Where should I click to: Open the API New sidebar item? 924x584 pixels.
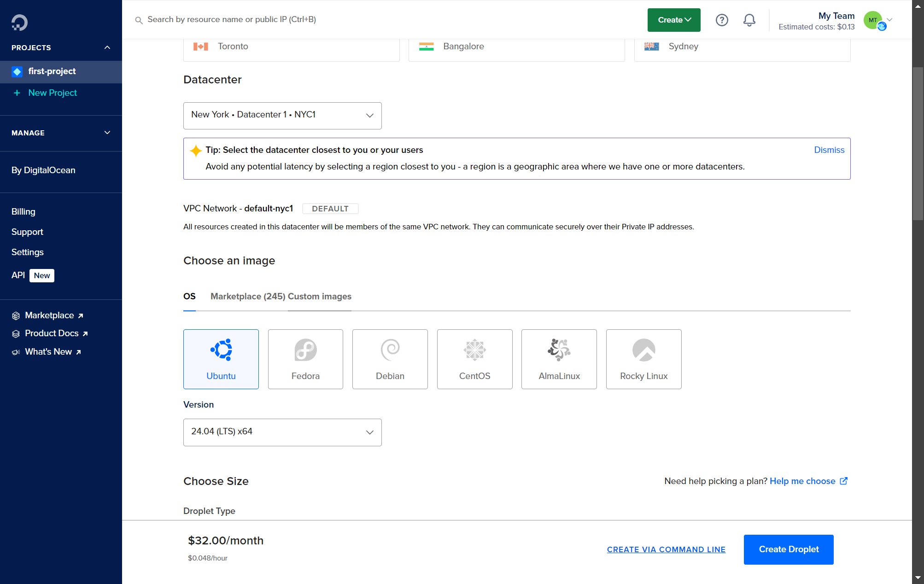point(33,275)
